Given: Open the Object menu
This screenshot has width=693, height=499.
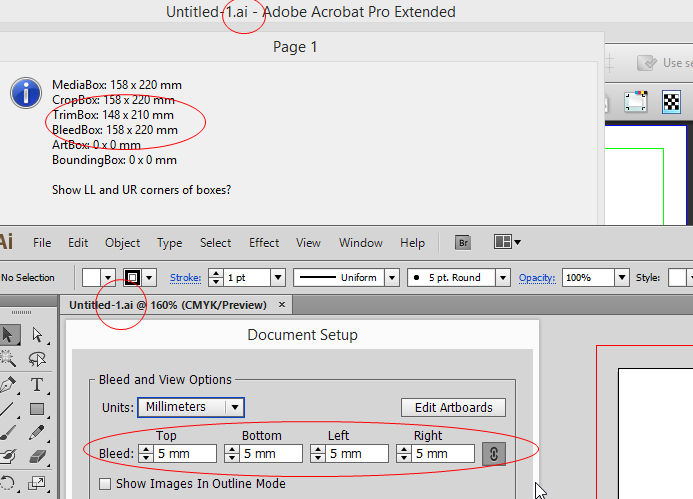Looking at the screenshot, I should click(122, 243).
